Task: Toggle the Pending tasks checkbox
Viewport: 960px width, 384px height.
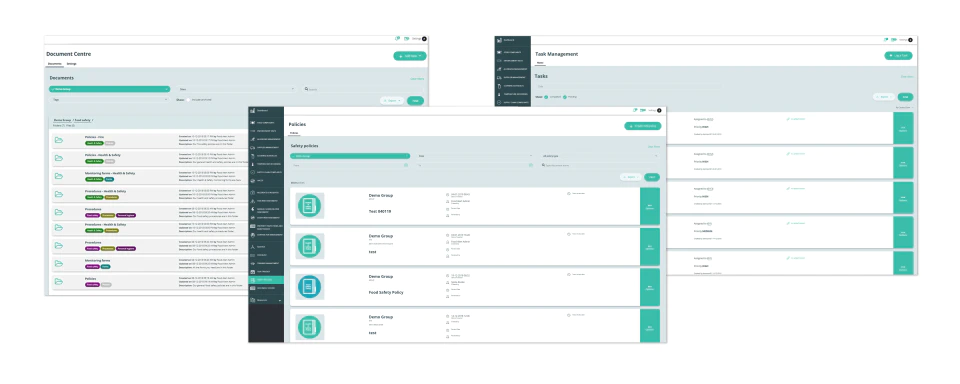Action: pos(565,97)
